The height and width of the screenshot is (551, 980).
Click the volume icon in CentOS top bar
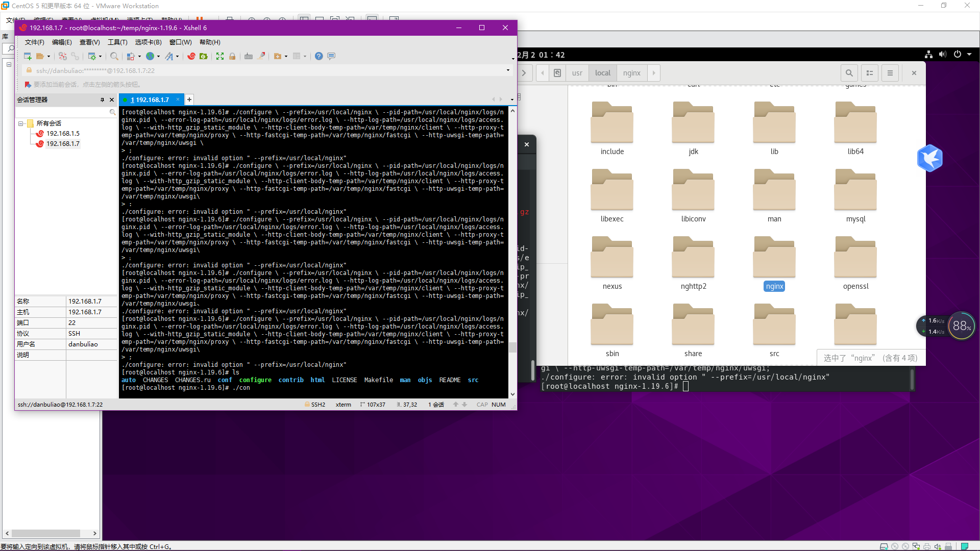943,55
